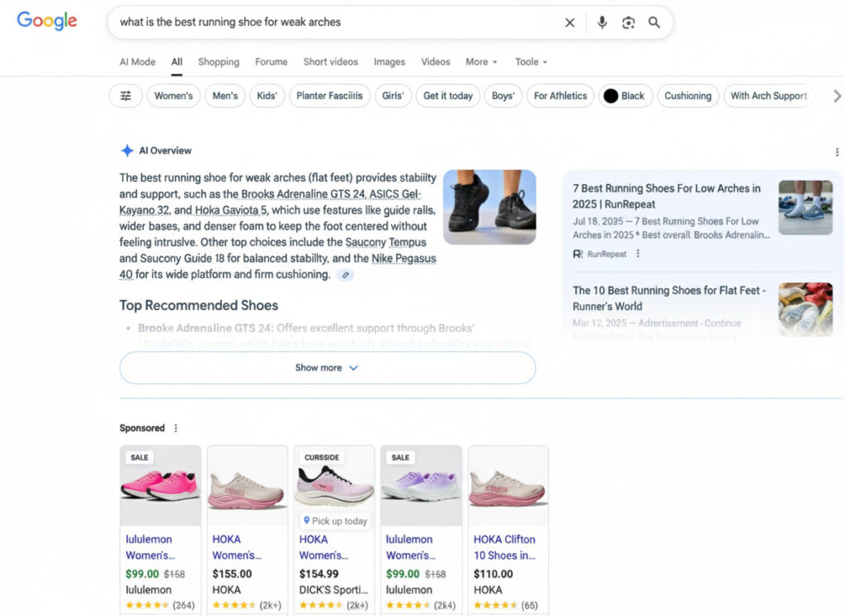Switch to the Shopping tab
Screen dimensions: 845x616
[x=219, y=62]
